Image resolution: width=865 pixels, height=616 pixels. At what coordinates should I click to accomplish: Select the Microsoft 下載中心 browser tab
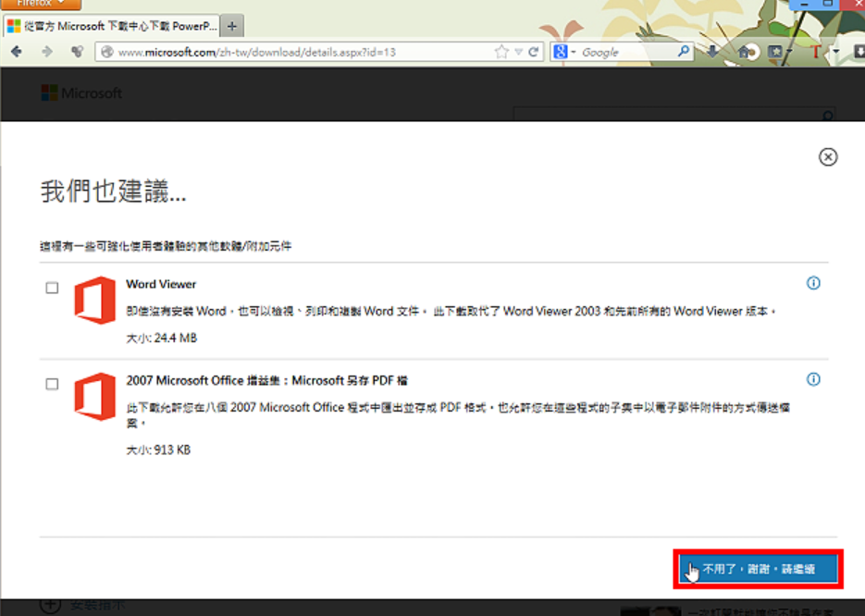tap(111, 26)
